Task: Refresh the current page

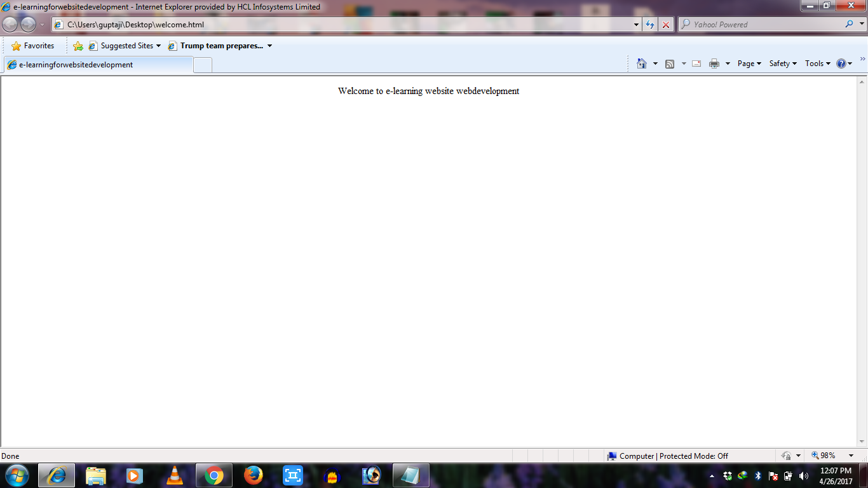Action: click(649, 25)
